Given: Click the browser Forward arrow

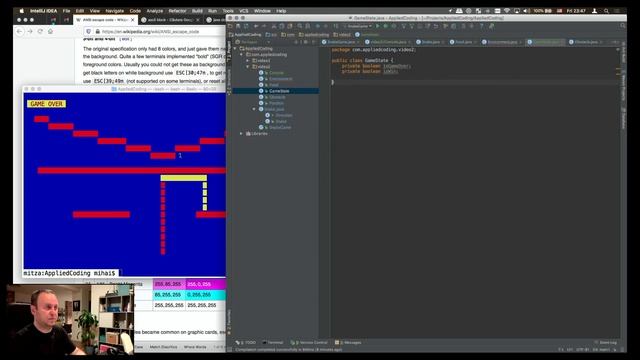Looking at the screenshot, I should (30, 31).
